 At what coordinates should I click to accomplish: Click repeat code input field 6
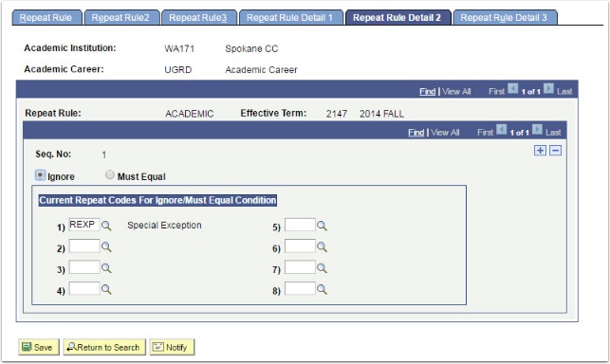click(300, 246)
